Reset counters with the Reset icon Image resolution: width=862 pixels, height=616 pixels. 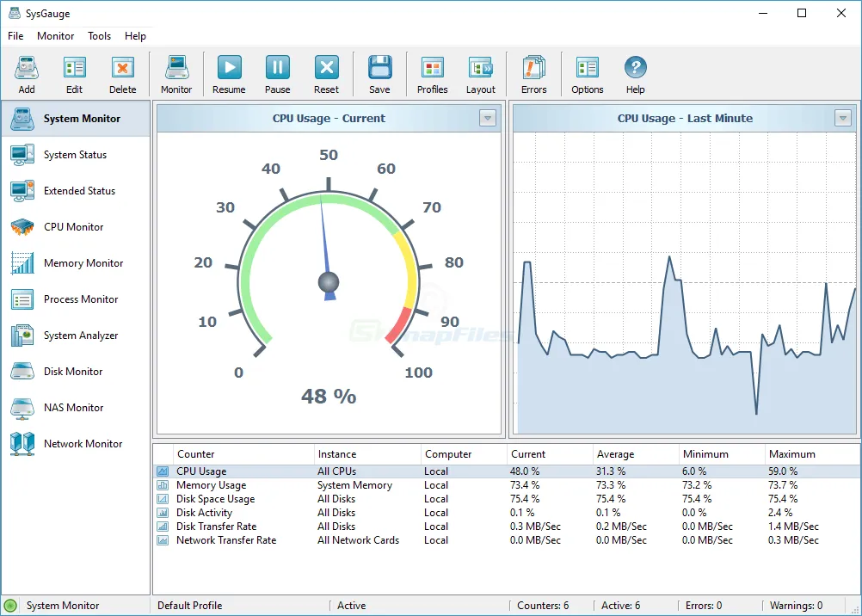coord(326,75)
